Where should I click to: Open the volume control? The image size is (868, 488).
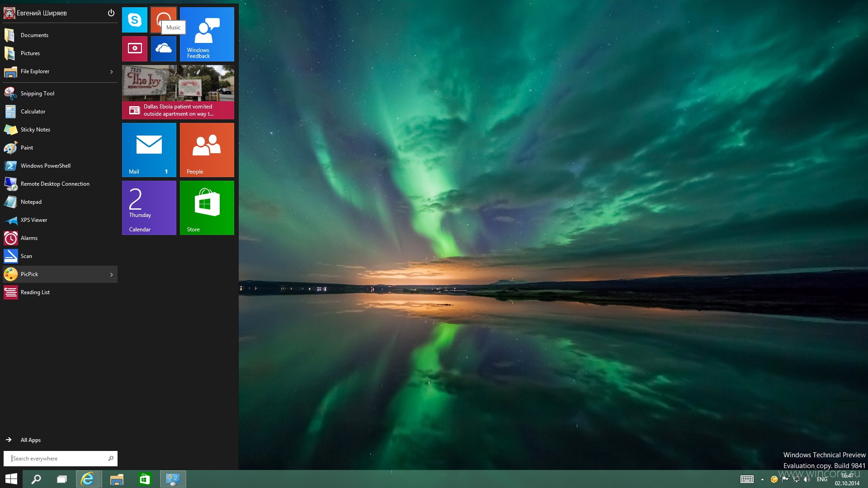click(x=807, y=479)
